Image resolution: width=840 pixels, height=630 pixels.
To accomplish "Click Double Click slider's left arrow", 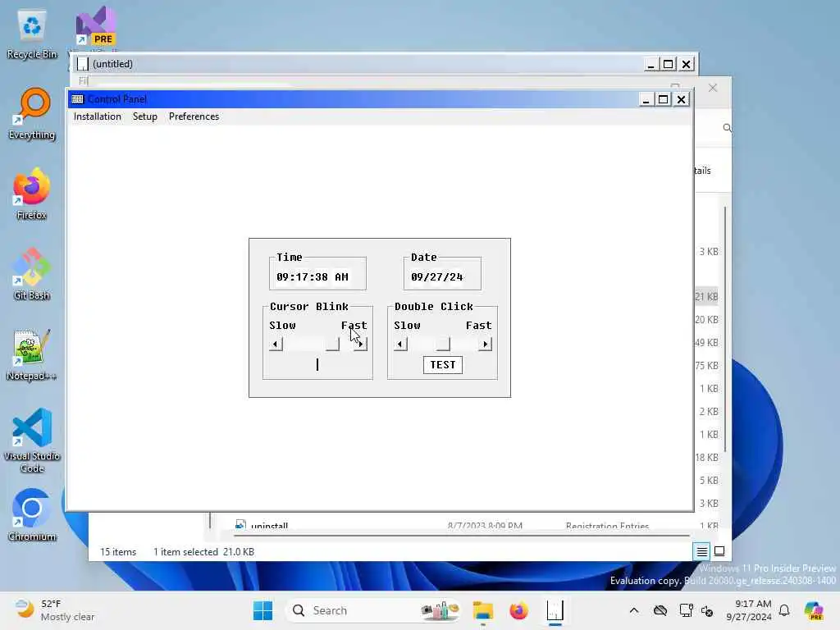I will 400,344.
